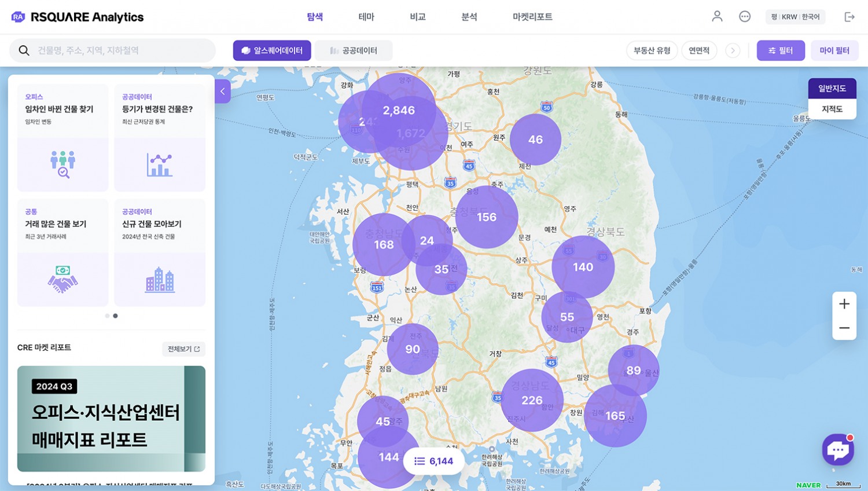Open the user profile icon
868x491 pixels.
717,17
